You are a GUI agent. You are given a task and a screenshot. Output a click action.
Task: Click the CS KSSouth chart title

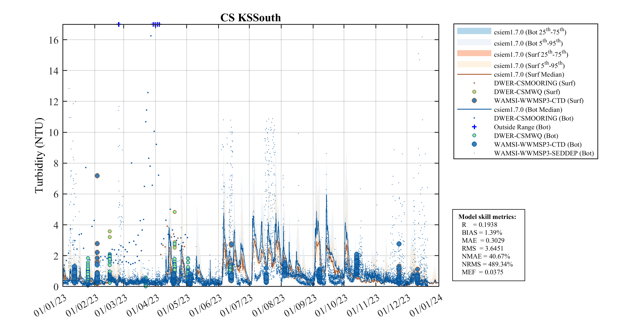pyautogui.click(x=250, y=18)
